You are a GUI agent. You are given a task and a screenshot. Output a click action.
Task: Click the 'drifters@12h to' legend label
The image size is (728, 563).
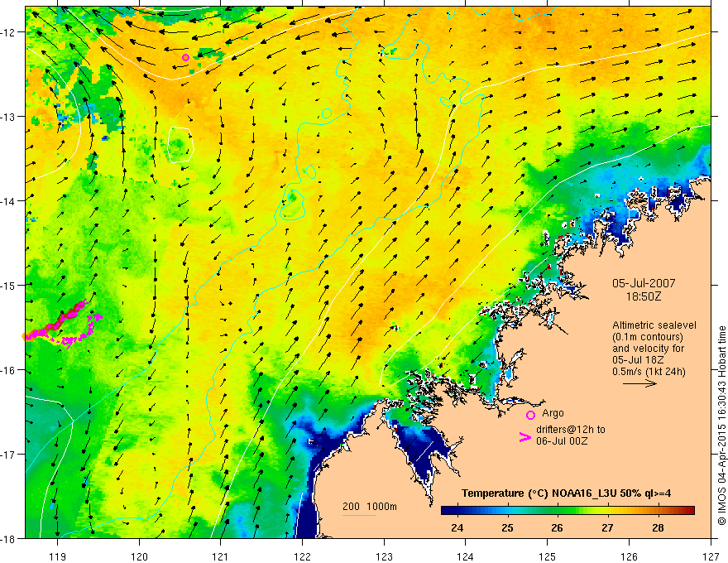pos(571,430)
